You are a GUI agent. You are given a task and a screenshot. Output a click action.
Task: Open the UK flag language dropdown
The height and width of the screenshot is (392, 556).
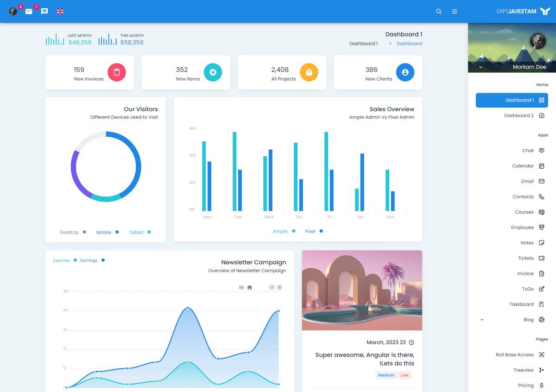60,12
